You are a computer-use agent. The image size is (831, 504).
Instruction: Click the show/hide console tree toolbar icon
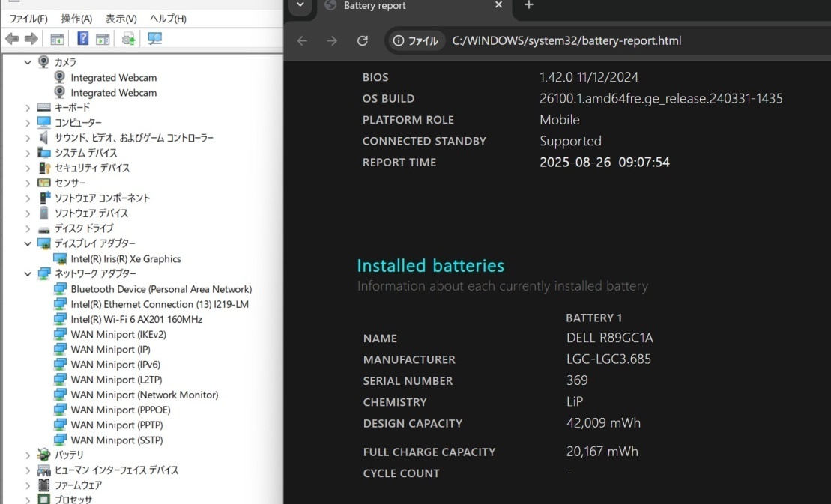point(56,39)
